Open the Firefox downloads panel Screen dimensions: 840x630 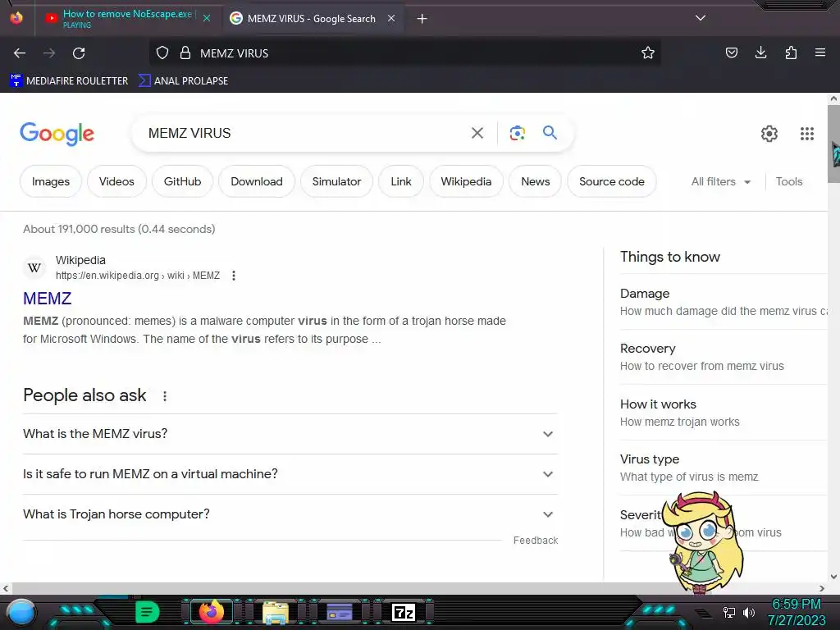click(760, 52)
